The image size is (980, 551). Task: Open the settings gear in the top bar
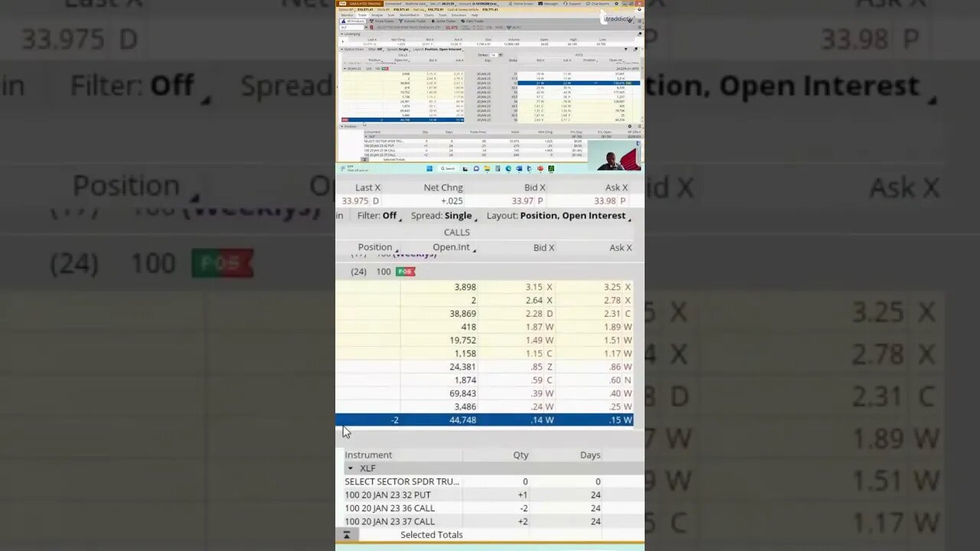click(x=616, y=4)
